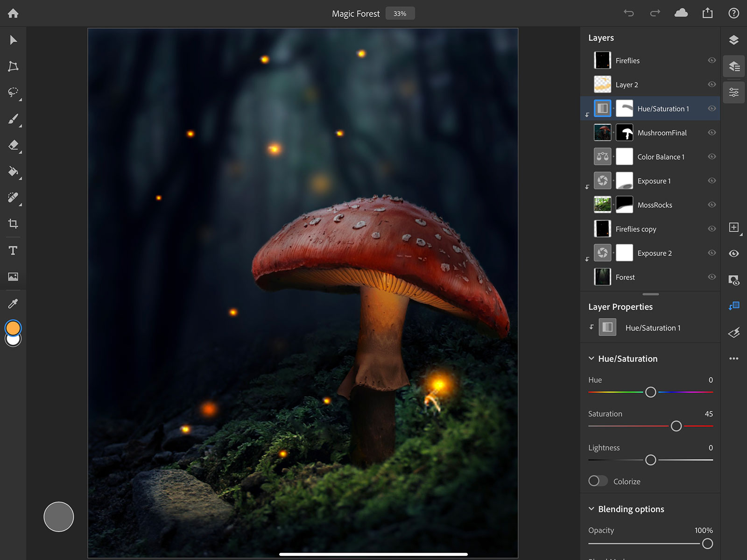
Task: Pick the Eyedropper tool
Action: pos(13,304)
